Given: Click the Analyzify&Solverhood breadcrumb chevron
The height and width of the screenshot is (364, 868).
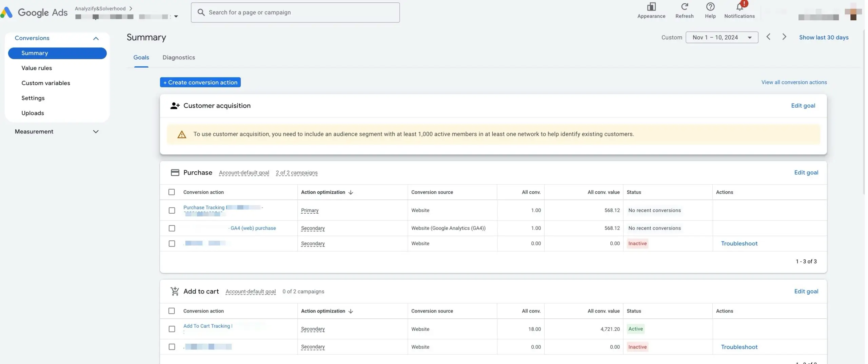Looking at the screenshot, I should coord(131,8).
